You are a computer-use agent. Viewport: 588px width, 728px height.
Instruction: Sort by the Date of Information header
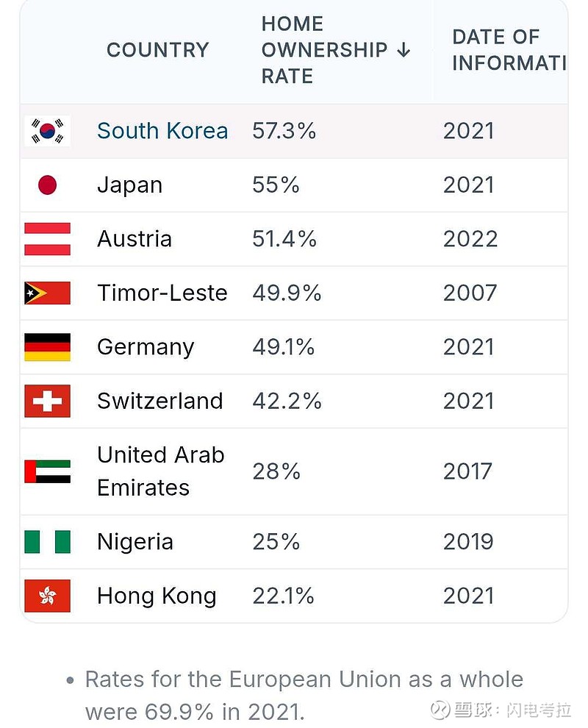(496, 50)
